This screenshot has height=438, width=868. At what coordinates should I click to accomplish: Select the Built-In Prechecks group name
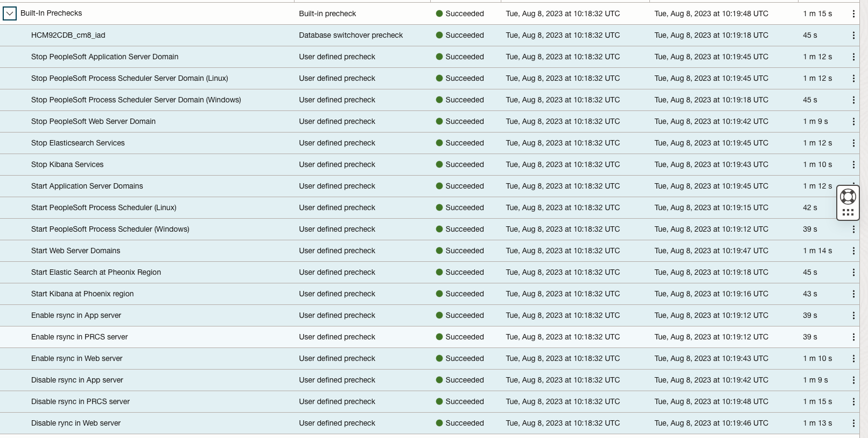point(51,13)
